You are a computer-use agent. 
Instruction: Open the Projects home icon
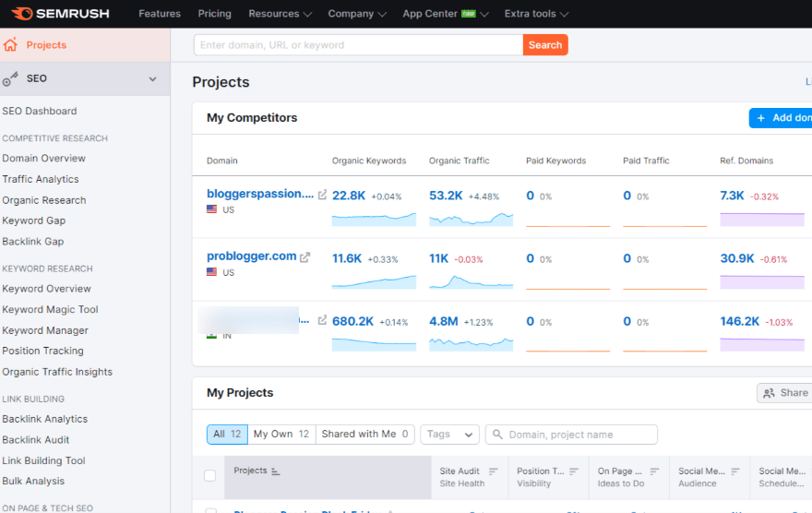tap(10, 44)
